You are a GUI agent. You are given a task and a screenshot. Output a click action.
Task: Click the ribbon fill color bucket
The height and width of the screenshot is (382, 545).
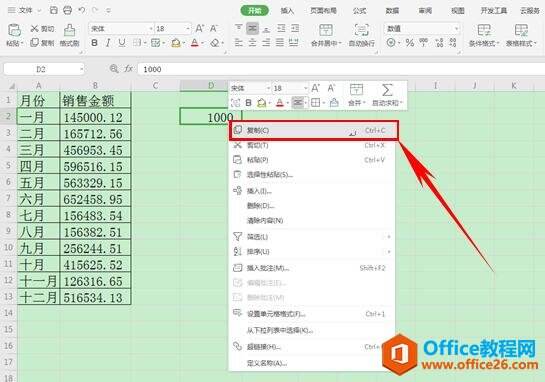point(176,43)
